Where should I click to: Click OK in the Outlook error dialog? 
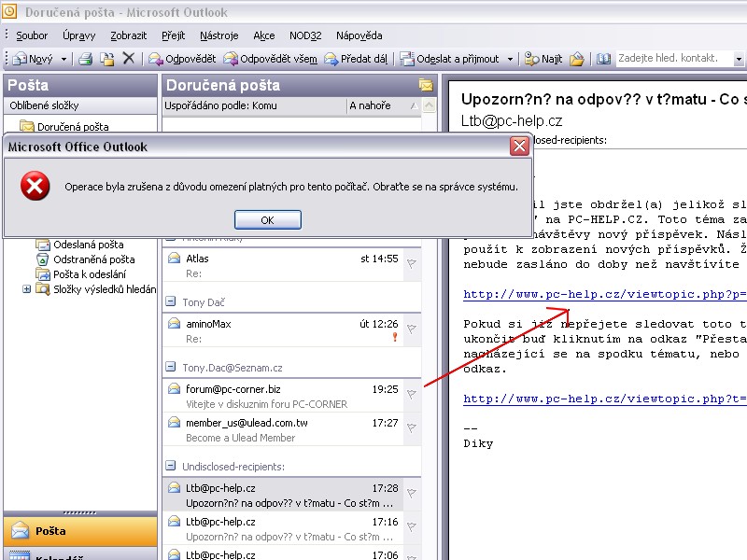pyautogui.click(x=268, y=220)
